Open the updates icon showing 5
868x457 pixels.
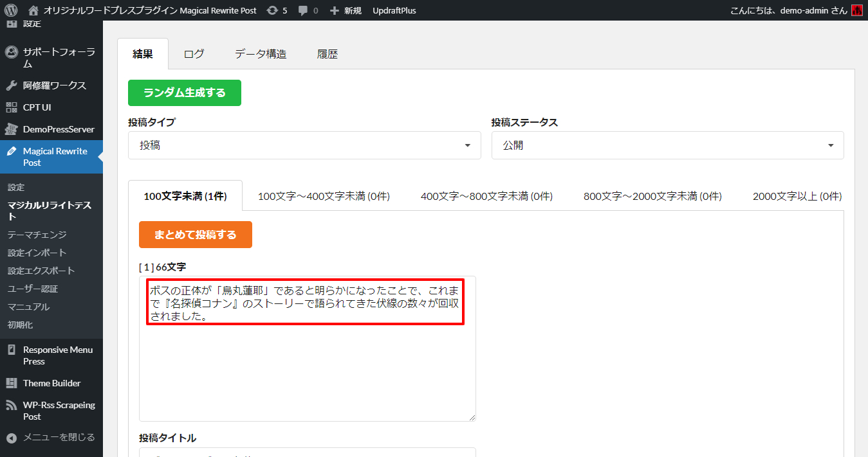point(273,10)
